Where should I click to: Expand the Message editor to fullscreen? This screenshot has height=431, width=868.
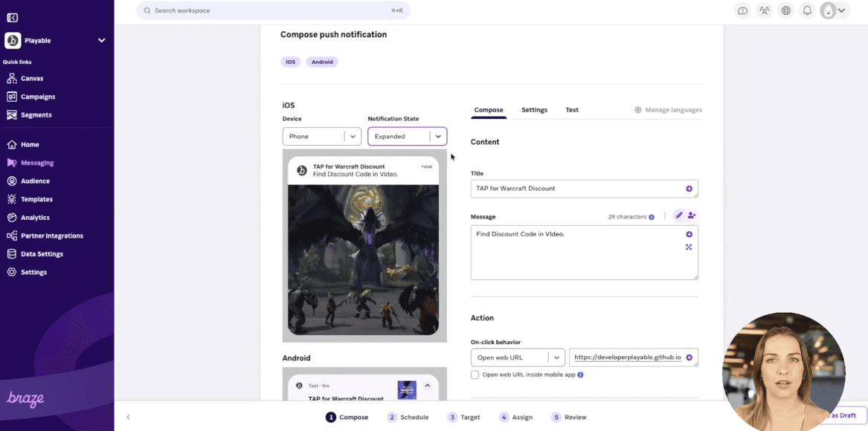[x=689, y=247]
